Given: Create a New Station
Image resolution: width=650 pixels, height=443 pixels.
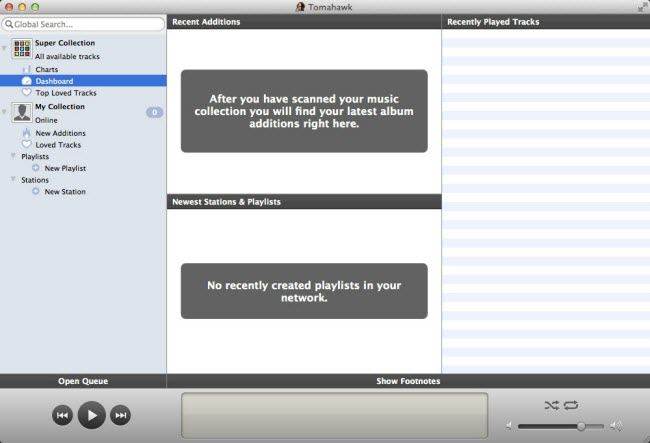Looking at the screenshot, I should click(x=65, y=191).
